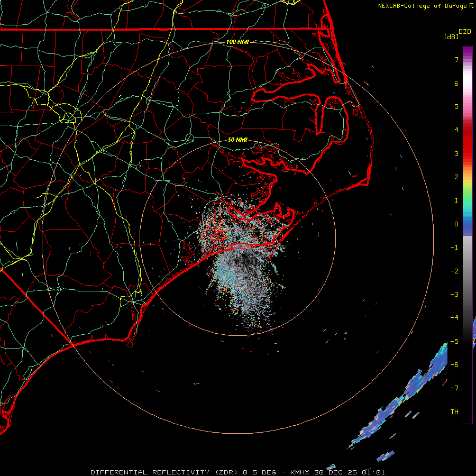This screenshot has width=476, height=476.
Task: Click the gray -2 dB band of the color bar
Action: [467, 271]
